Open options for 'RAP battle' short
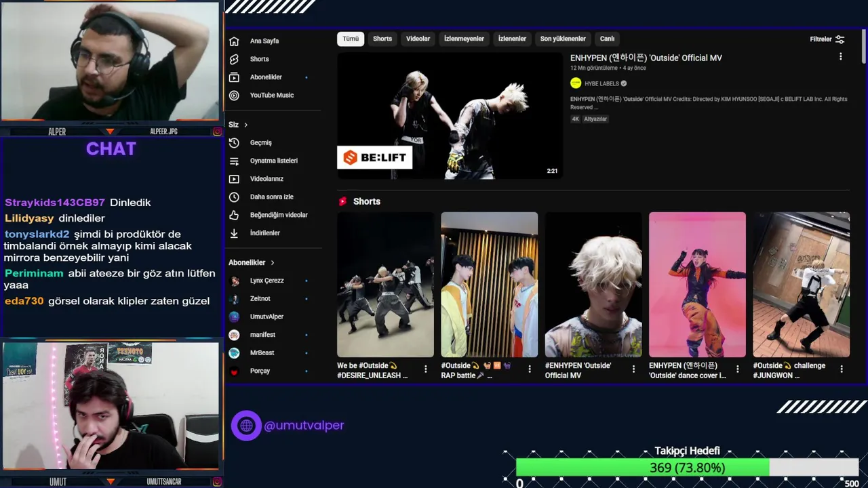This screenshot has height=488, width=868. tap(530, 369)
